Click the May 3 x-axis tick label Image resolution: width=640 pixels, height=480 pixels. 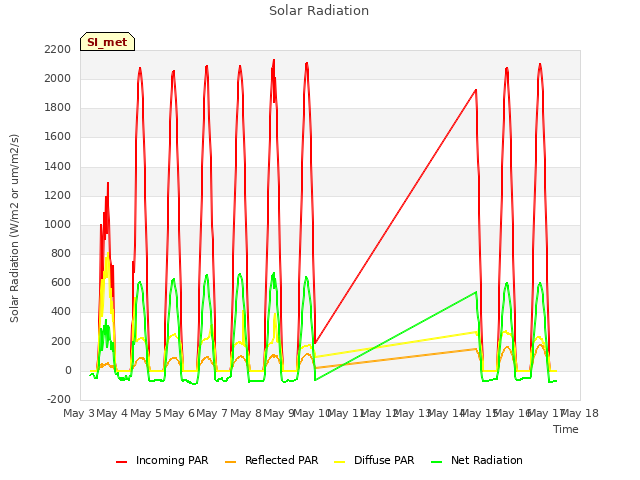click(78, 413)
